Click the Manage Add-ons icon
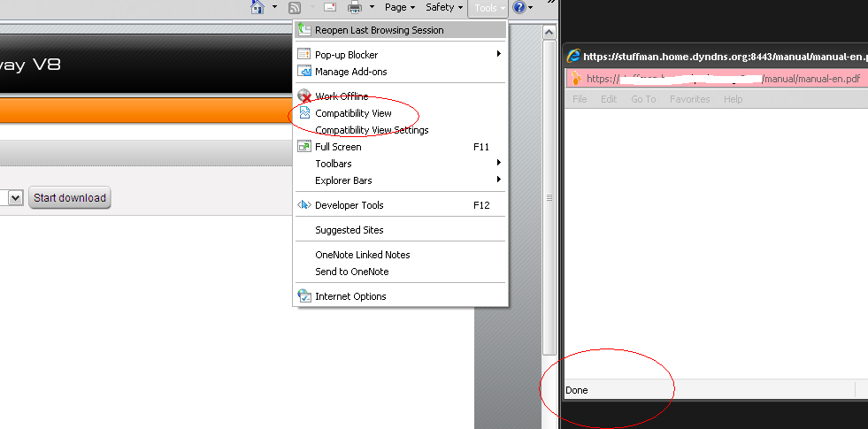The width and height of the screenshot is (868, 429). click(x=304, y=71)
